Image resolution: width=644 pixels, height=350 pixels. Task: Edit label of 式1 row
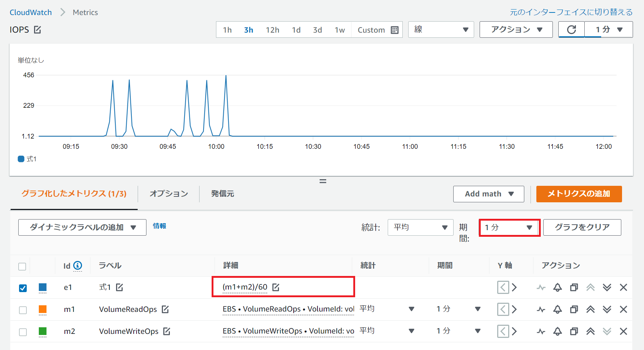click(120, 287)
